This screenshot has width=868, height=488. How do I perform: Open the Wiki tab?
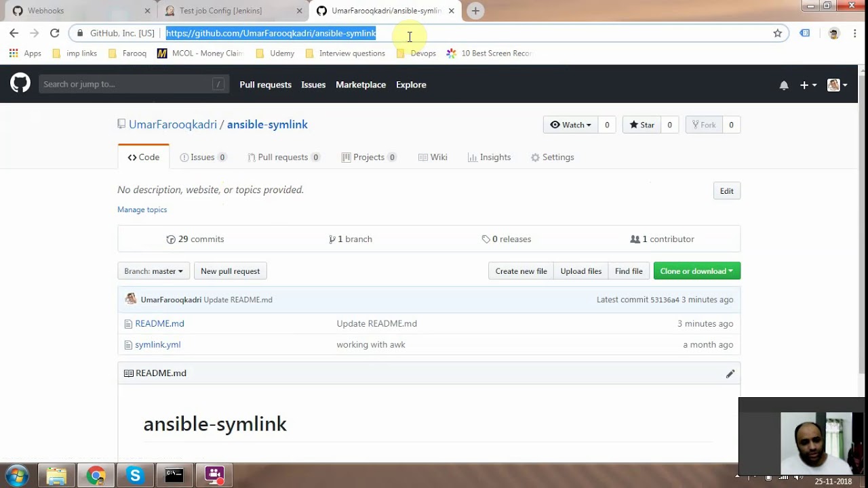click(x=433, y=157)
